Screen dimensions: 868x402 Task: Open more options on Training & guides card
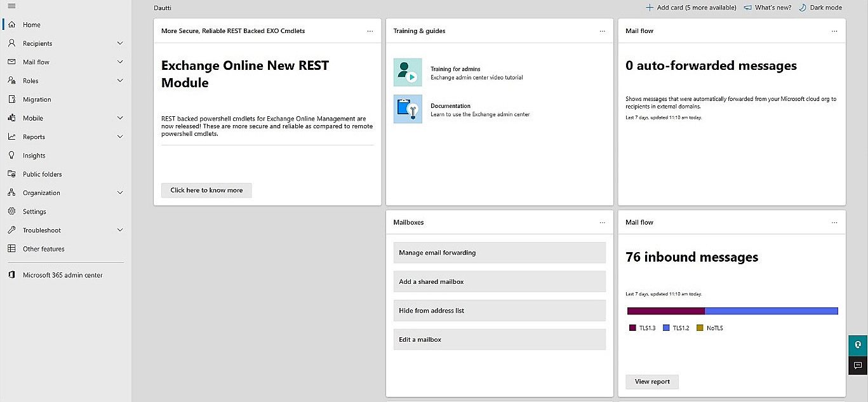[603, 31]
